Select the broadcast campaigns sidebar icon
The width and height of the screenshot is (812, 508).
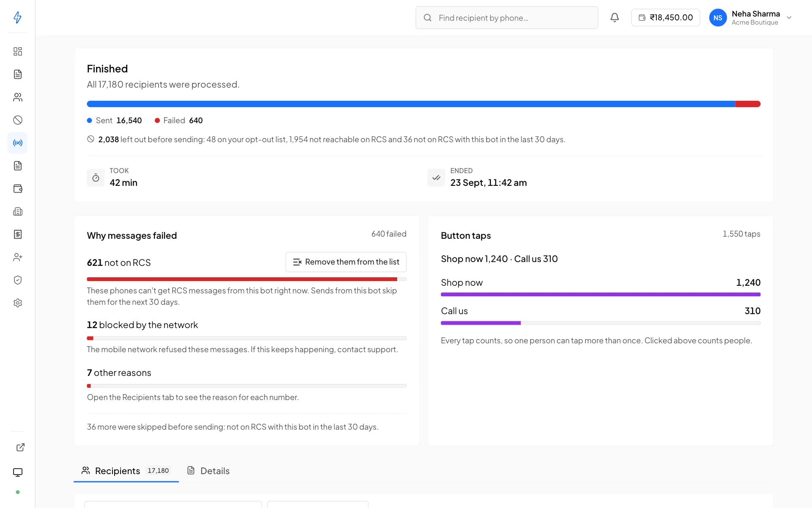(x=17, y=143)
